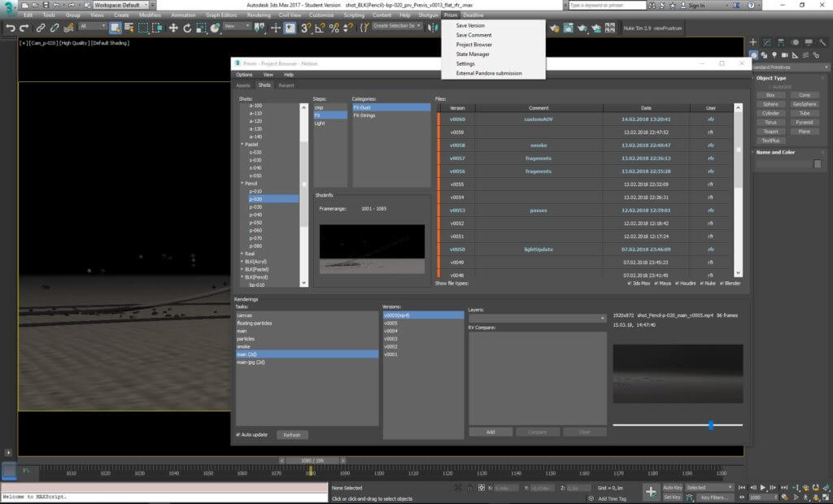Collapse the Pencil shot group
Viewport: 833px width, 504px height.
point(242,184)
